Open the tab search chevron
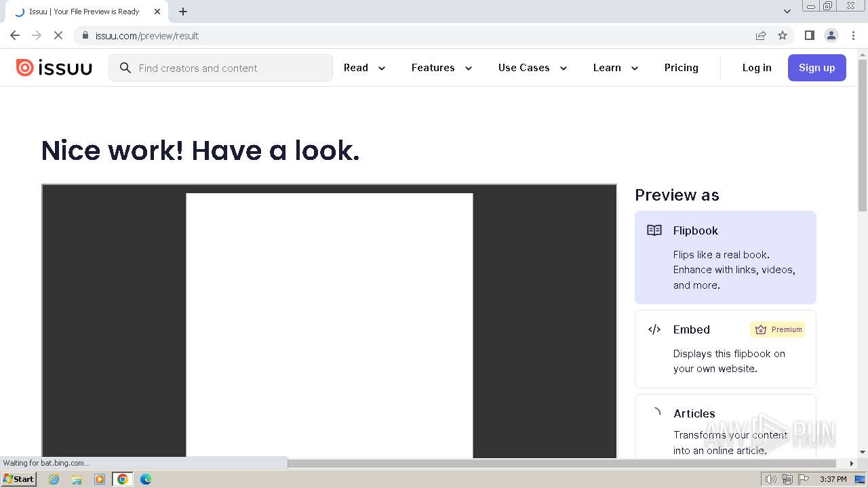The height and width of the screenshot is (488, 868). click(x=787, y=12)
